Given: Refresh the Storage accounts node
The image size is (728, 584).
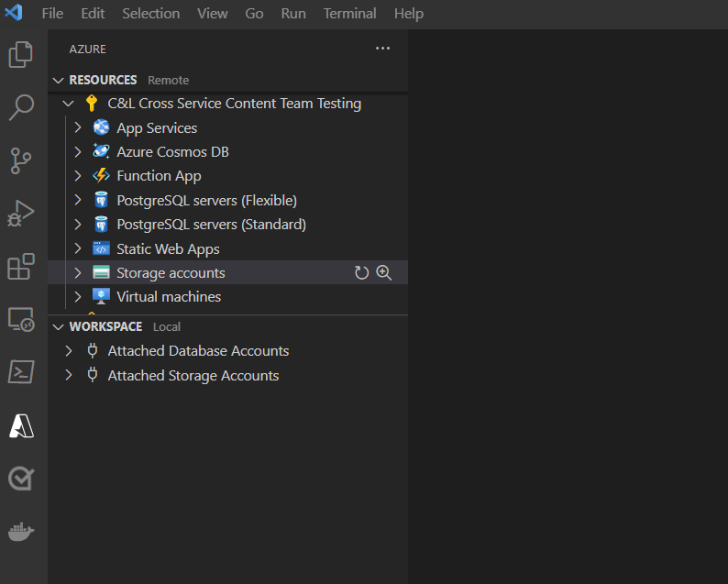Looking at the screenshot, I should tap(361, 272).
